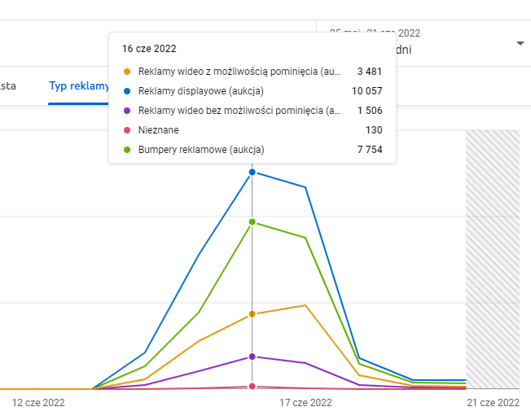Click the 12 cze 2022 axis label
The width and height of the screenshot is (531, 420).
click(x=38, y=402)
